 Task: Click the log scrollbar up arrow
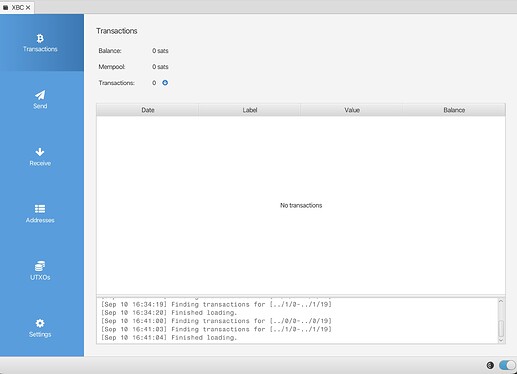(501, 301)
